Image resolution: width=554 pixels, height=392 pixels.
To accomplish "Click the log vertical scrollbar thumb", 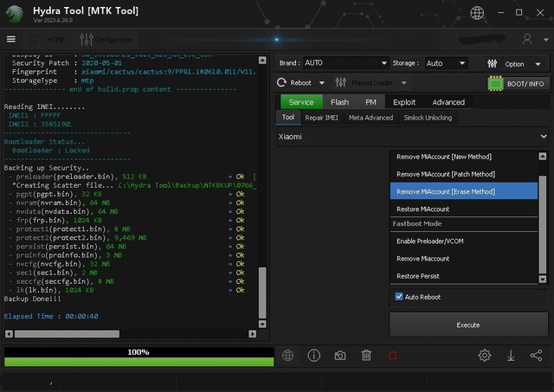I will 262,292.
